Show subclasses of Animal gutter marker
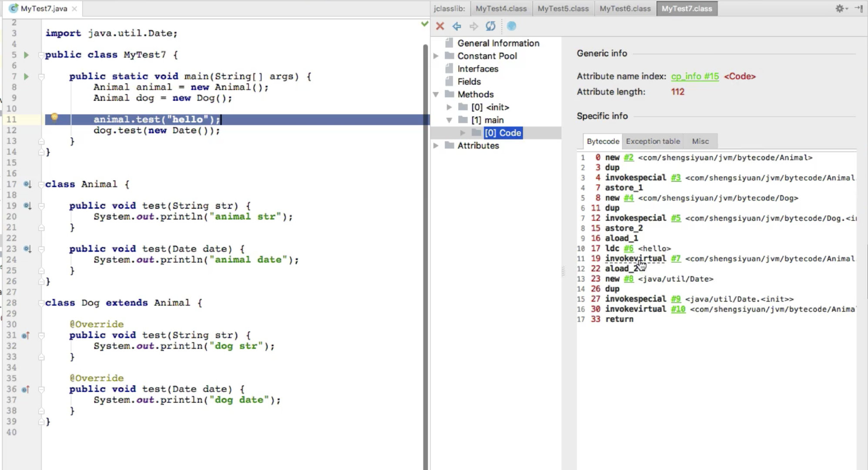 (x=27, y=184)
